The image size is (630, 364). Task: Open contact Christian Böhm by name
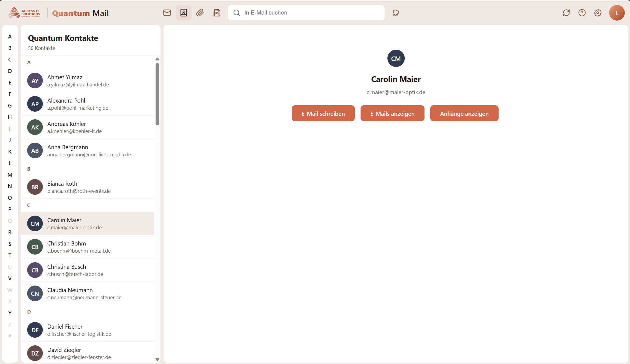point(67,244)
